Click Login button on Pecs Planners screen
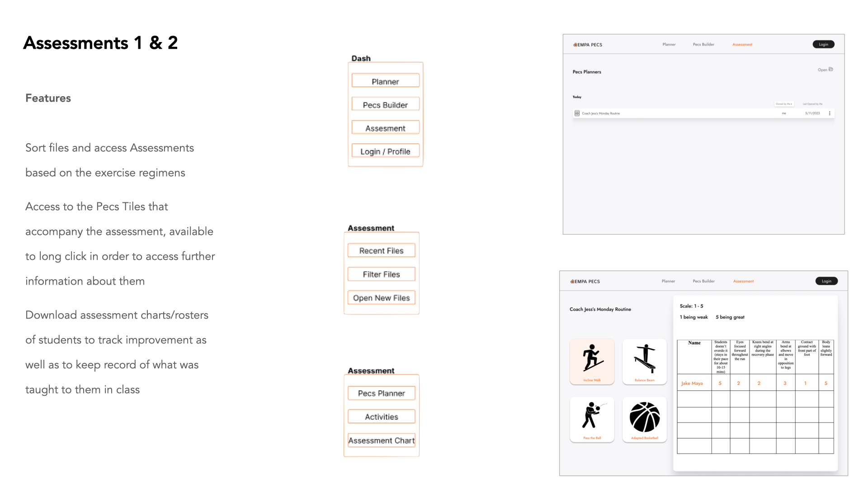Image resolution: width=868 pixels, height=488 pixels. tap(823, 44)
